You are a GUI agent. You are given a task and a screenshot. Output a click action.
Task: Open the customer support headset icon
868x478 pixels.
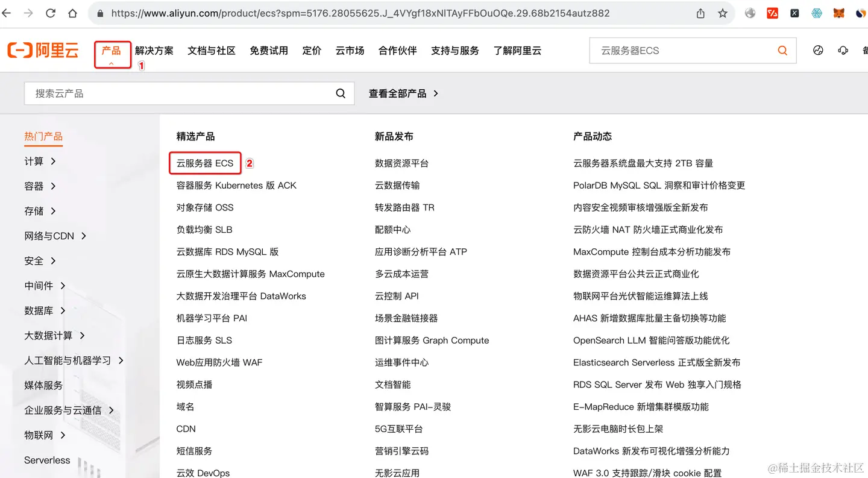pyautogui.click(x=843, y=51)
